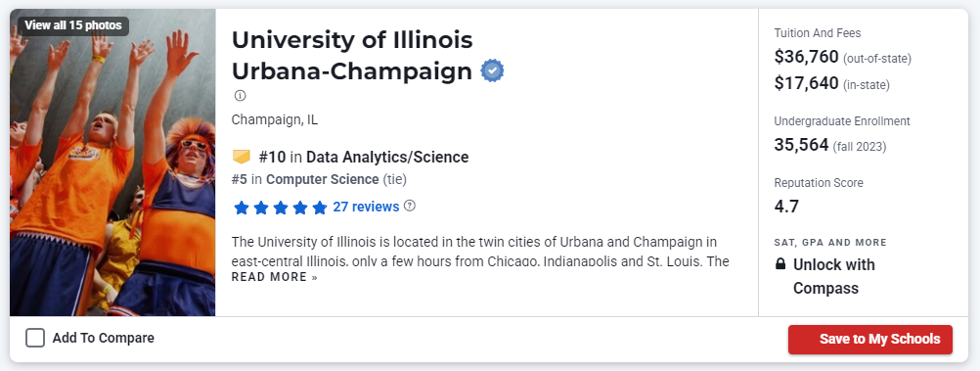Click the Unlock with Compass link
Viewport: 980px width, 371px height.
(x=833, y=276)
